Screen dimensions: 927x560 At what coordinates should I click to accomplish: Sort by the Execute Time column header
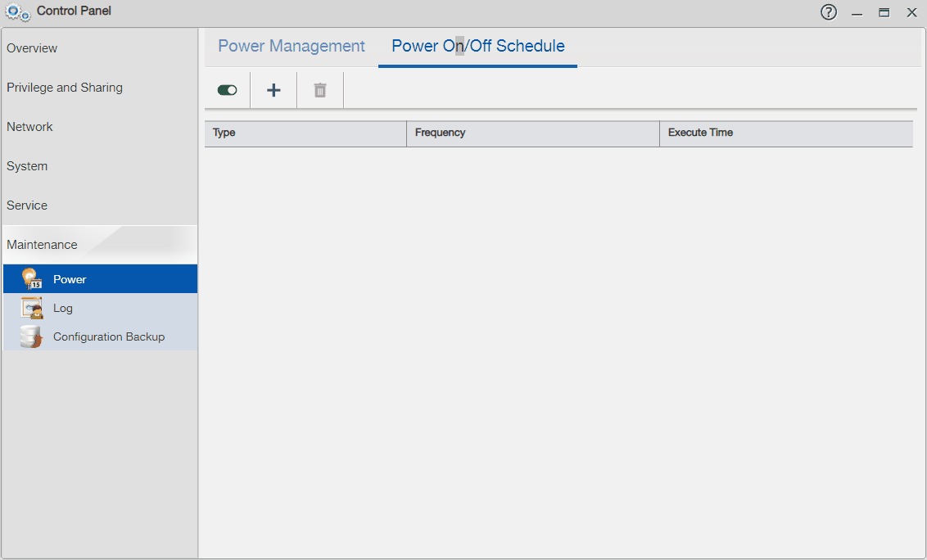786,133
